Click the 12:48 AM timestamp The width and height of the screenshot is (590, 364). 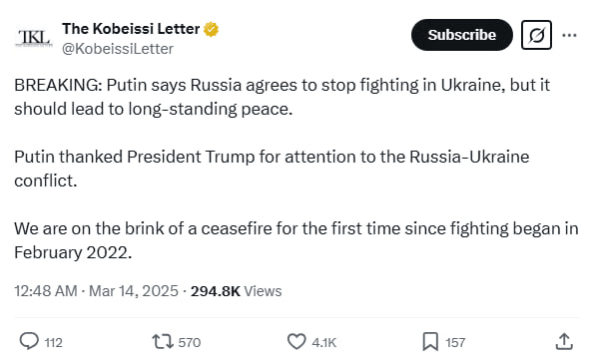tap(46, 291)
